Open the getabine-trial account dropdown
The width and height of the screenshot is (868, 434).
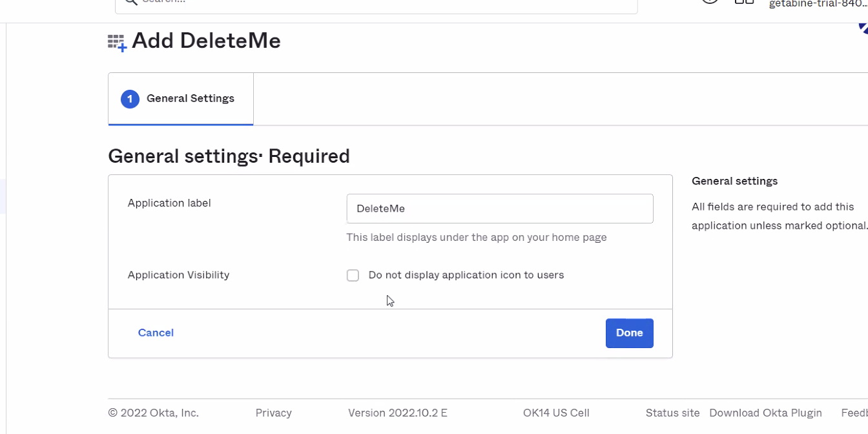(x=818, y=4)
